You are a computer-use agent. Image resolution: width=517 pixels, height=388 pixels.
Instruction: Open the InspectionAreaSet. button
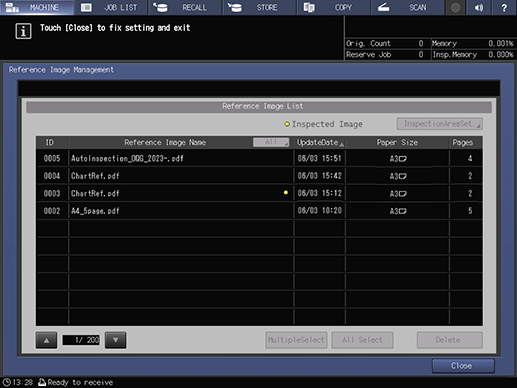click(439, 124)
